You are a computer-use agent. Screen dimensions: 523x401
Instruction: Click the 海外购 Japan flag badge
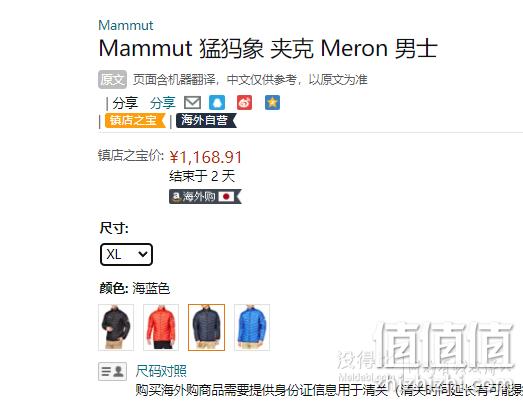205,197
